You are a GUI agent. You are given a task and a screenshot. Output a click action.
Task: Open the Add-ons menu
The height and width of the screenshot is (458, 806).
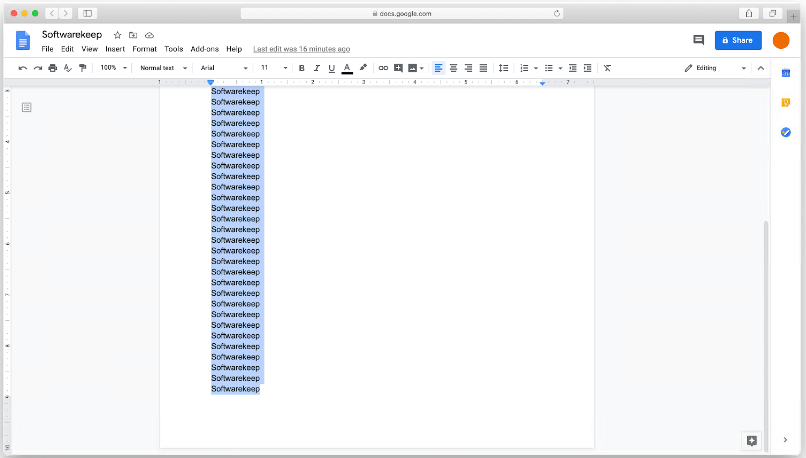point(204,49)
